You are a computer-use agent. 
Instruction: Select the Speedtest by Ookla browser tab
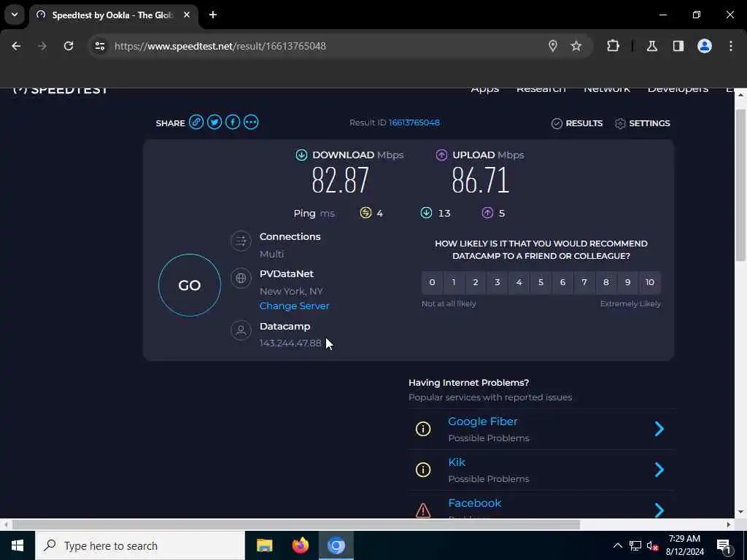click(113, 15)
